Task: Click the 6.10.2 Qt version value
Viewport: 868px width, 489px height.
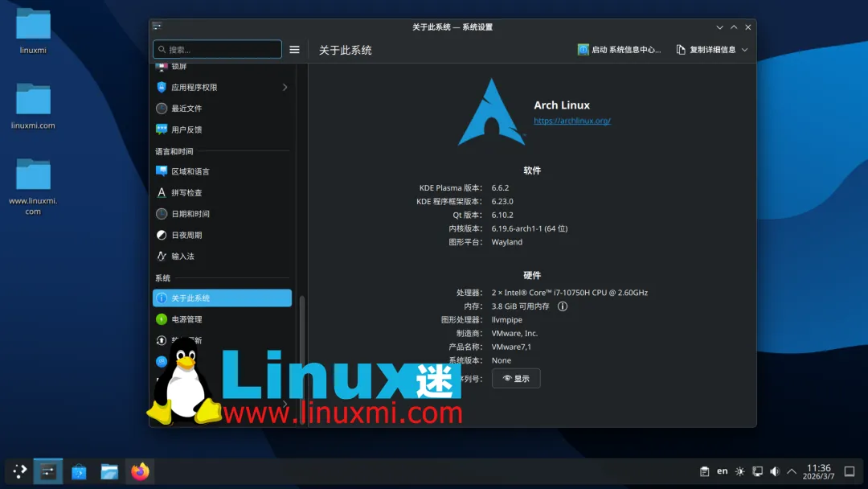Action: tap(502, 215)
